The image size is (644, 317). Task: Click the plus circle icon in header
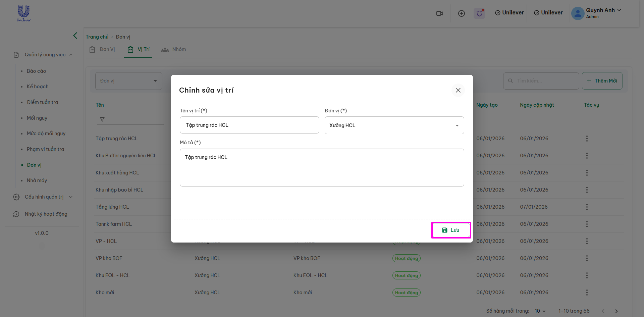coord(462,13)
